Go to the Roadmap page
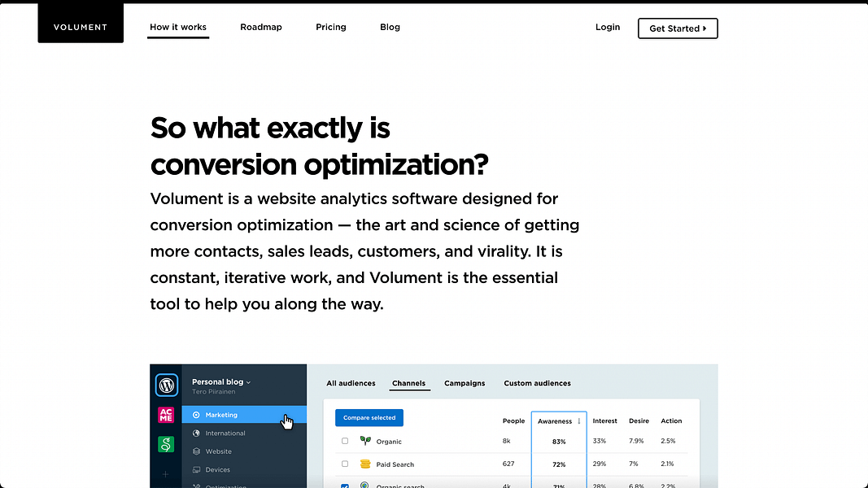The height and width of the screenshot is (488, 868). pos(261,27)
